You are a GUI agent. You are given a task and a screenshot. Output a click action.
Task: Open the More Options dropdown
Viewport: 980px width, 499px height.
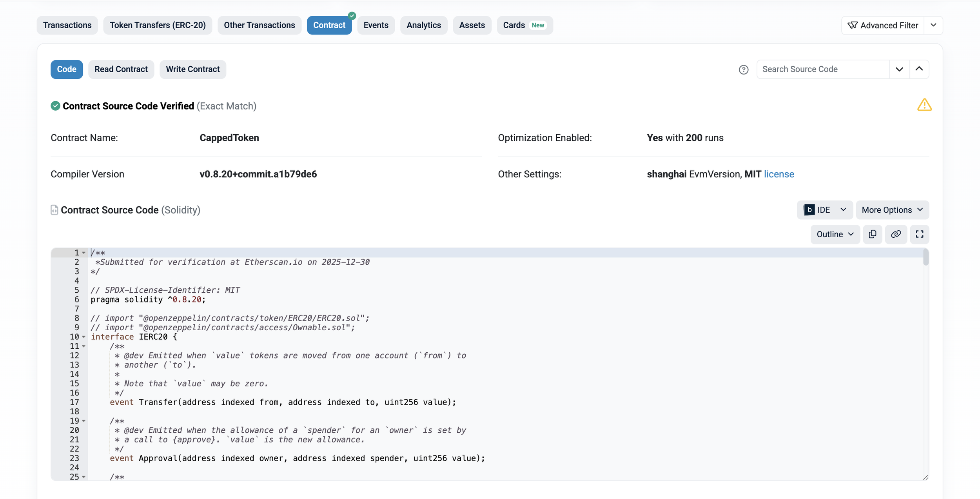(892, 210)
